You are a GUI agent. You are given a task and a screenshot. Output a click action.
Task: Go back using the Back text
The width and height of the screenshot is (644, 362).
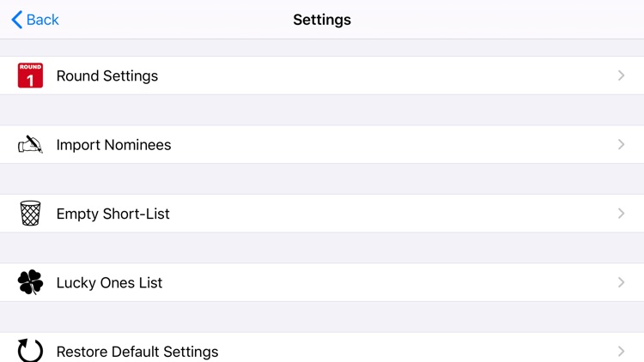point(43,20)
